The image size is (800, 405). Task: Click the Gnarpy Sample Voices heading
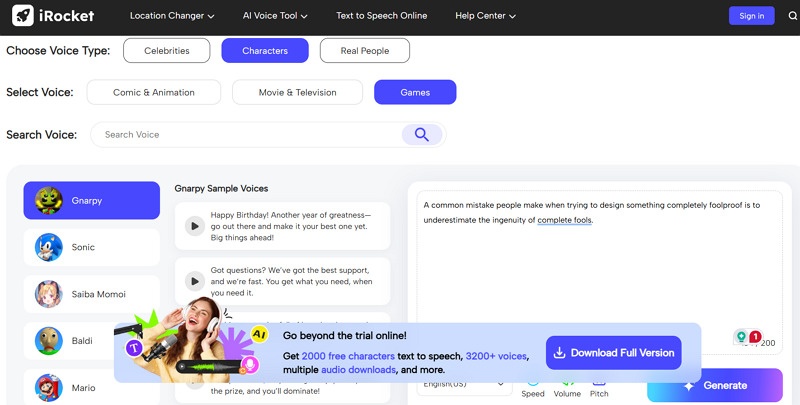pyautogui.click(x=221, y=188)
